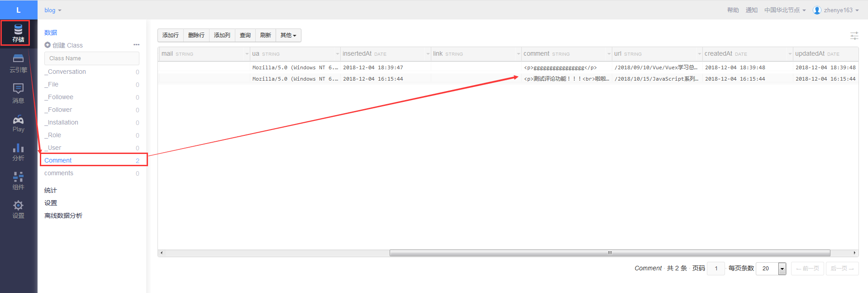Open the comment column dropdown arrow
The height and width of the screenshot is (293, 868).
609,54
